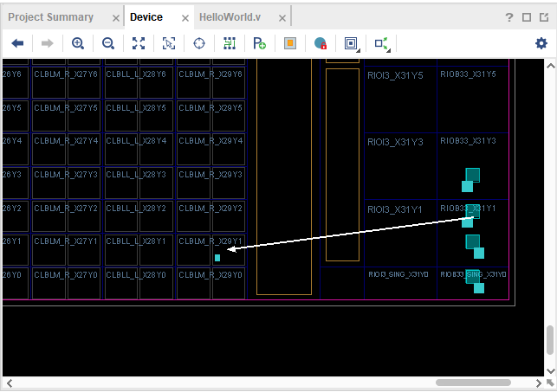Screen dimensions: 557x392
Task: Fit the device view to window
Action: pyautogui.click(x=139, y=43)
